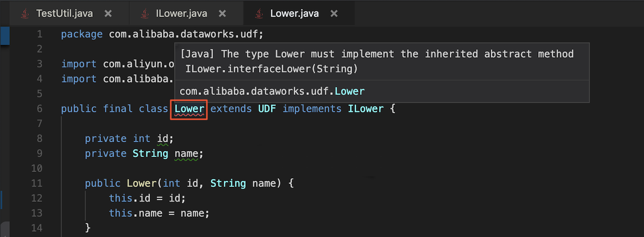Click the Lower link in the hover tooltip
The width and height of the screenshot is (644, 237).
click(x=349, y=91)
